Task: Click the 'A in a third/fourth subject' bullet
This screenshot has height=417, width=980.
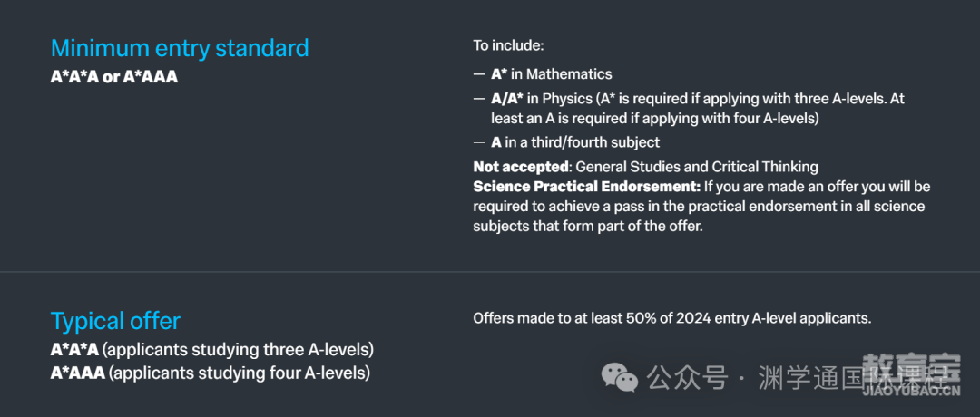Action: pyautogui.click(x=575, y=142)
